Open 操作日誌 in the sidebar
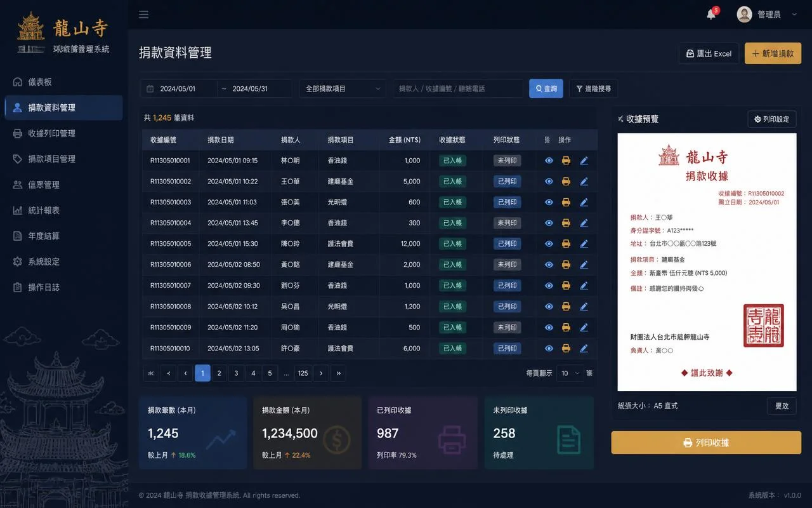Screen dimensions: 812x508 tap(63, 287)
